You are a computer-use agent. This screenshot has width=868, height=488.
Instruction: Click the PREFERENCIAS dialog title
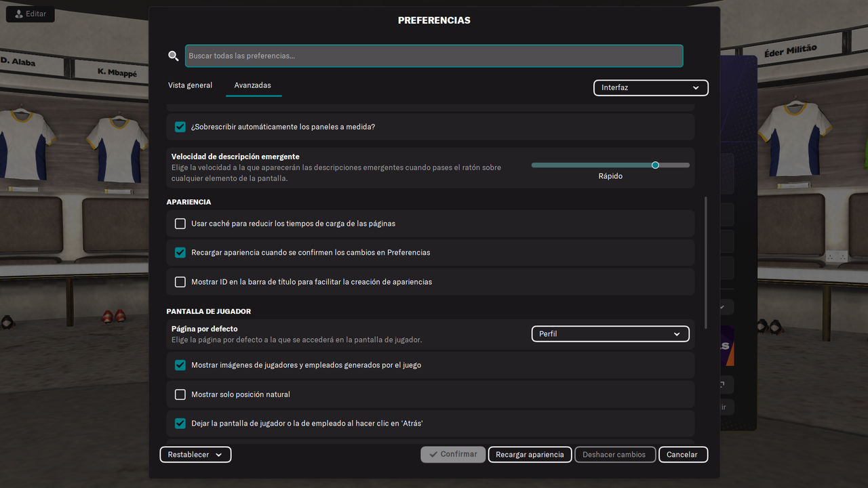click(x=434, y=20)
